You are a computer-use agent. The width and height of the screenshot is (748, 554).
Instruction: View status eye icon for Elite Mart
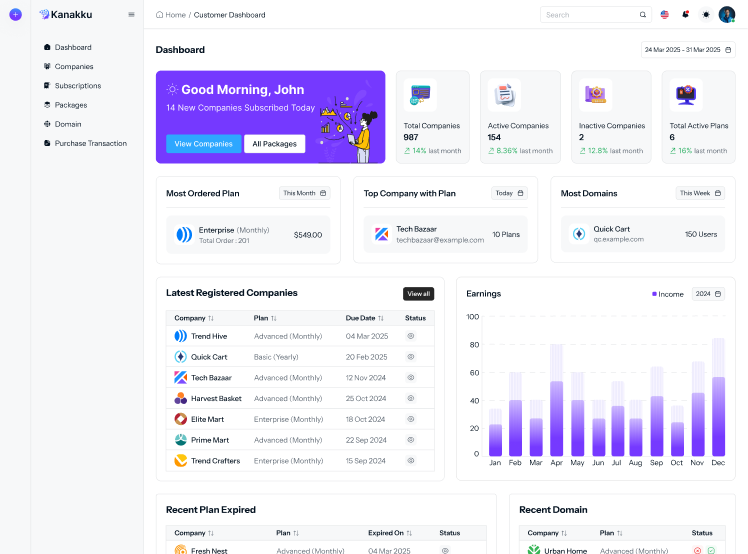[410, 419]
